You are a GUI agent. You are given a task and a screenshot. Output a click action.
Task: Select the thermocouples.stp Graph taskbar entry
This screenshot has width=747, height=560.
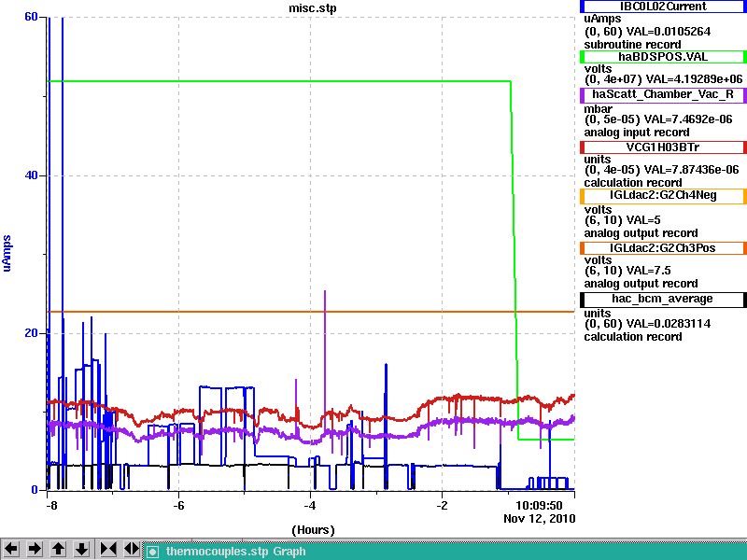445,552
